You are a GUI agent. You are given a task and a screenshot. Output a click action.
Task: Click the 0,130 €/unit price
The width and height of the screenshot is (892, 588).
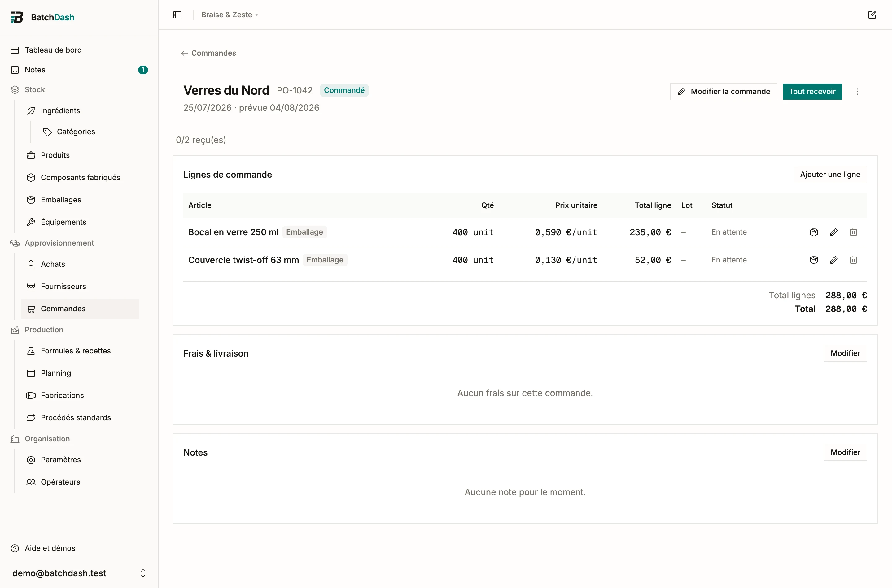pos(566,260)
